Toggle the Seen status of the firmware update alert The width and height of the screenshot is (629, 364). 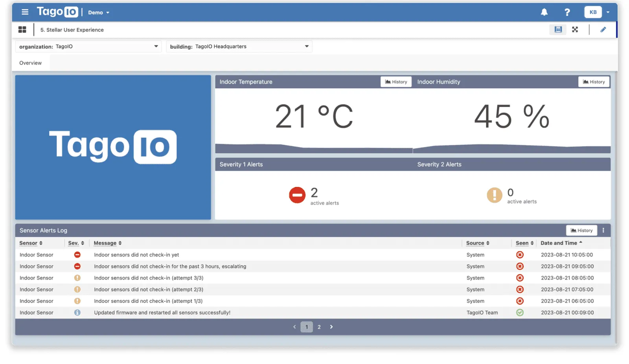[x=520, y=313]
